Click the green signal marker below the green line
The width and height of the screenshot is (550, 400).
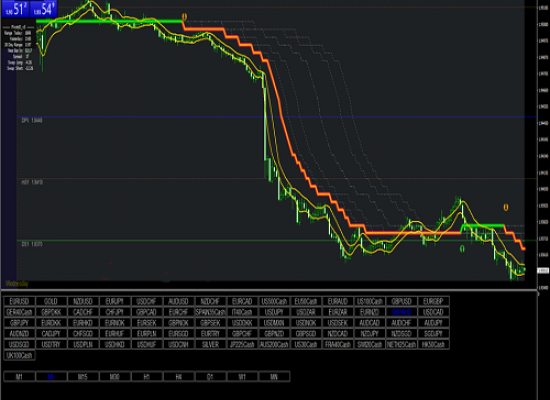click(462, 249)
